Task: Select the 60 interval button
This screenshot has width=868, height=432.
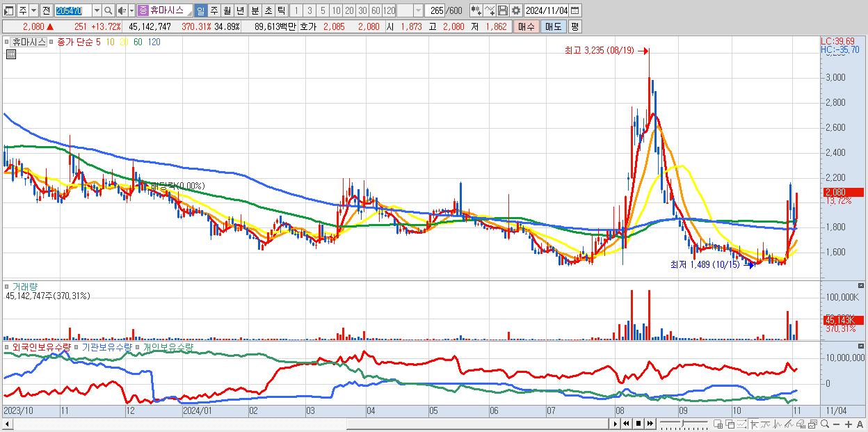Action: click(x=376, y=10)
